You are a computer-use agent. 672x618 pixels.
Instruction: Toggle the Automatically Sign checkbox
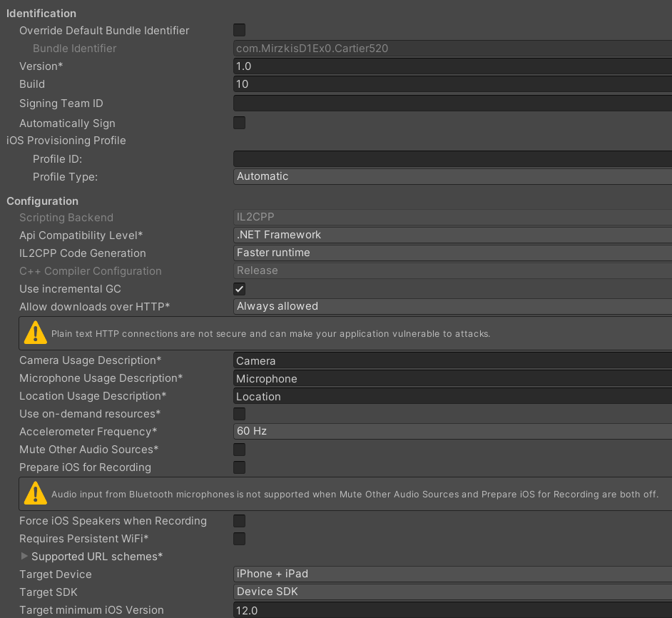(x=240, y=123)
